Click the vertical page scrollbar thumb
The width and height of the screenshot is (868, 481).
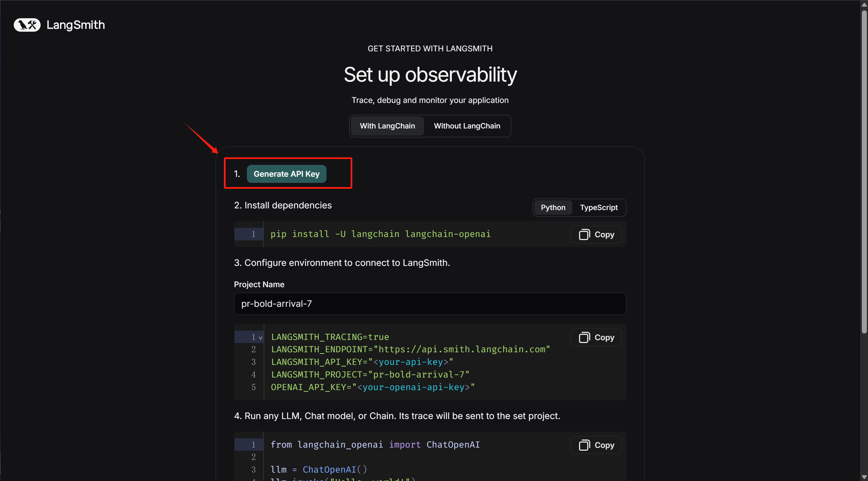[x=864, y=172]
